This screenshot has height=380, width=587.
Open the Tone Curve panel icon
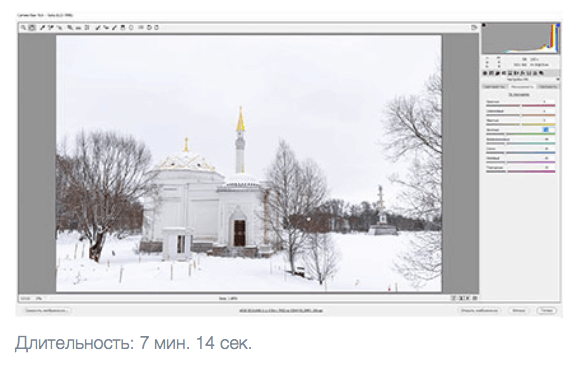492,73
